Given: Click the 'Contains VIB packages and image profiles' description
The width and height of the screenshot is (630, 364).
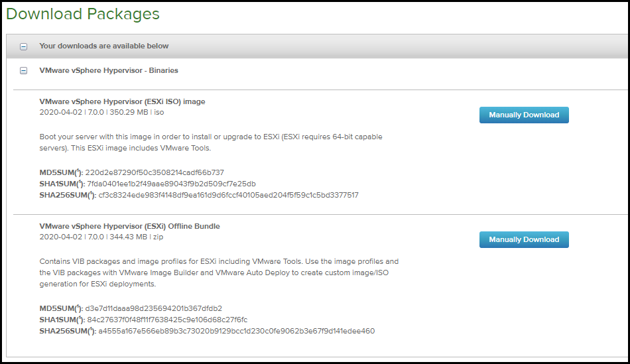Looking at the screenshot, I should click(219, 273).
